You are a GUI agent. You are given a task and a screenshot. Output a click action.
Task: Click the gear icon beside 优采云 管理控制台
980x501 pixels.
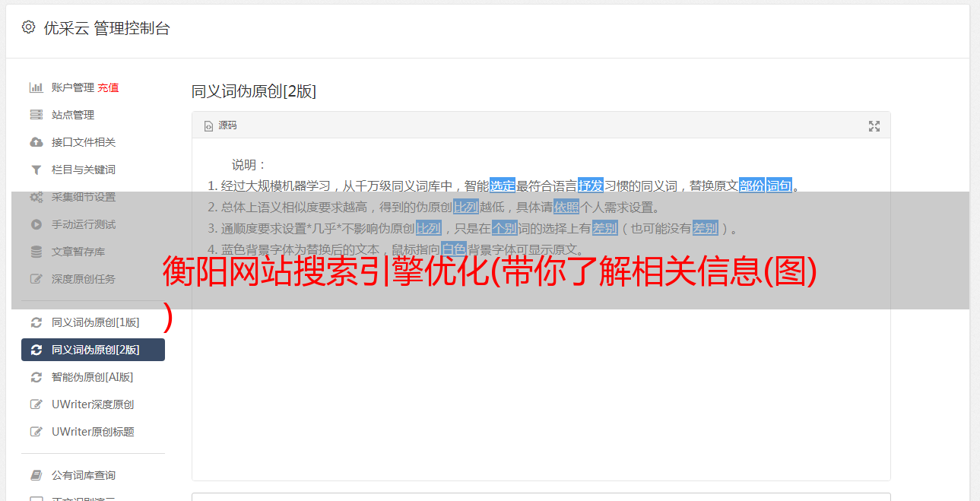(28, 27)
